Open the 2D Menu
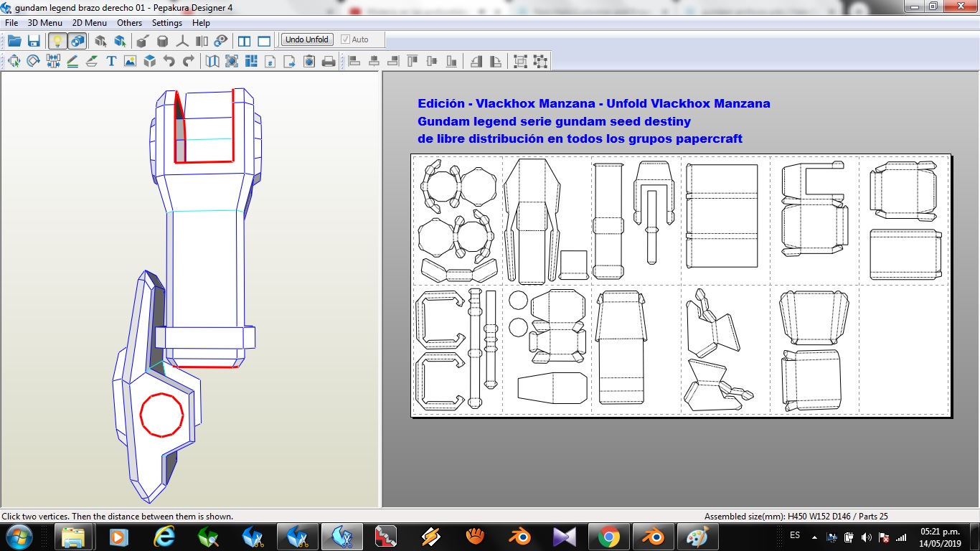The image size is (980, 551). pyautogui.click(x=90, y=23)
